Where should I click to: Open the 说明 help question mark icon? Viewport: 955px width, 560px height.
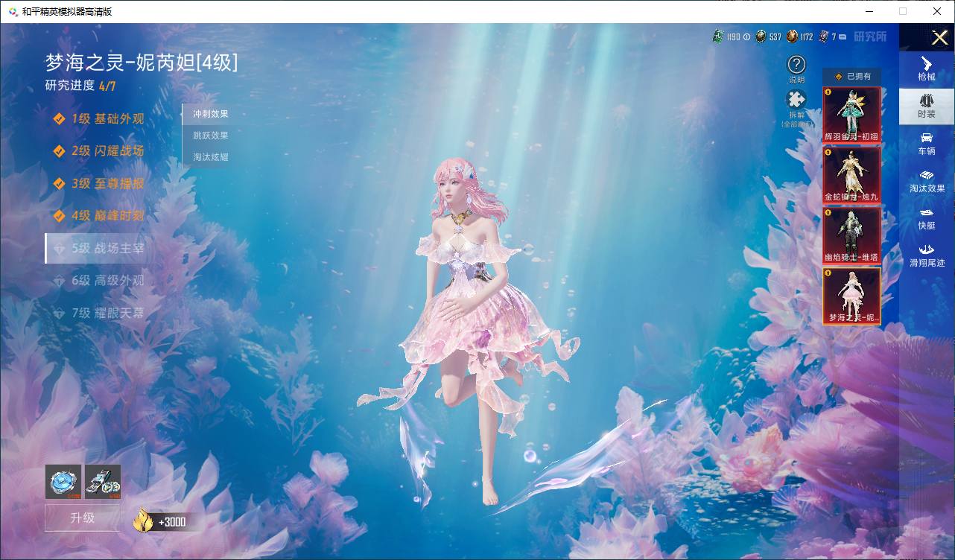click(796, 65)
